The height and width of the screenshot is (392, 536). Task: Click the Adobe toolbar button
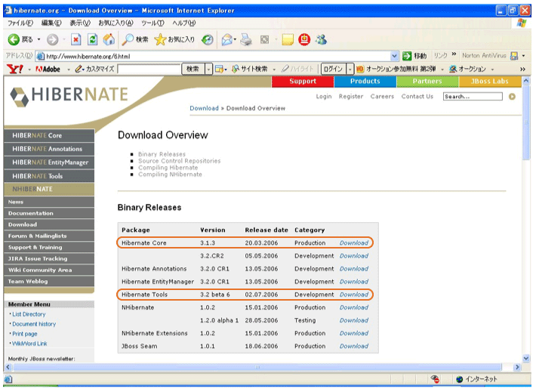pyautogui.click(x=48, y=69)
